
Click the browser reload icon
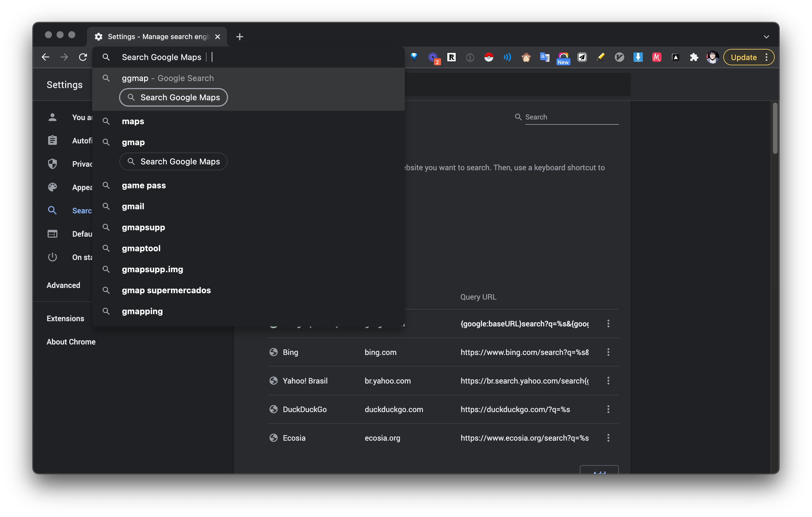(83, 57)
